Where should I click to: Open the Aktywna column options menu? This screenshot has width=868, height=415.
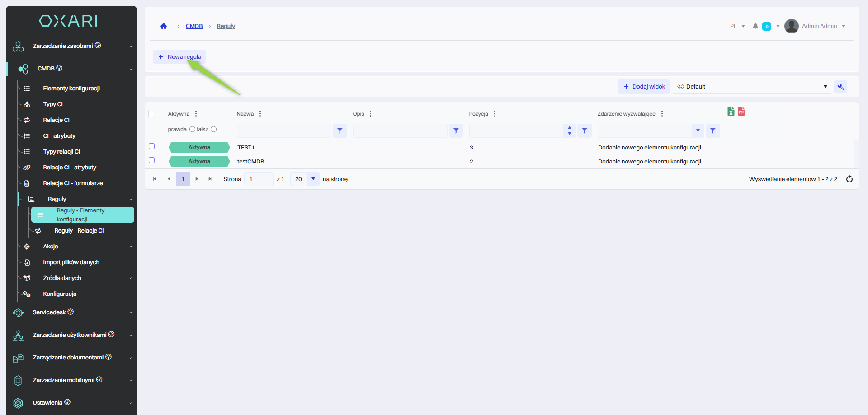196,114
